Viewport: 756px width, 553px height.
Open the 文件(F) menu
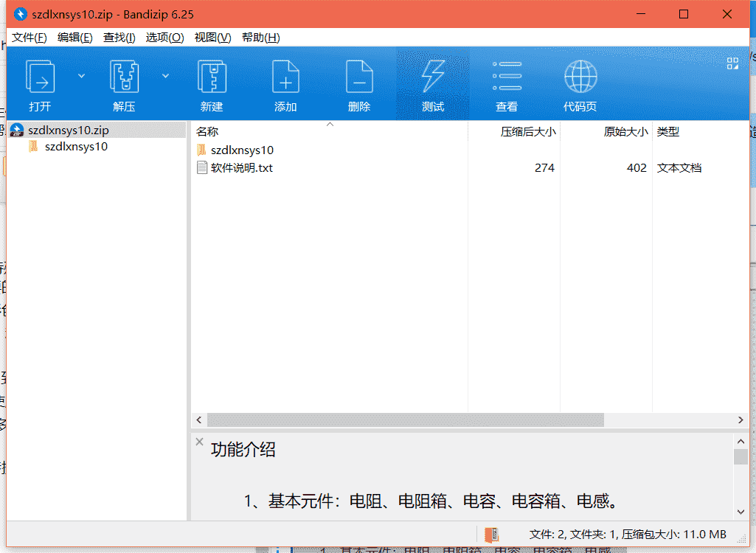tap(30, 38)
